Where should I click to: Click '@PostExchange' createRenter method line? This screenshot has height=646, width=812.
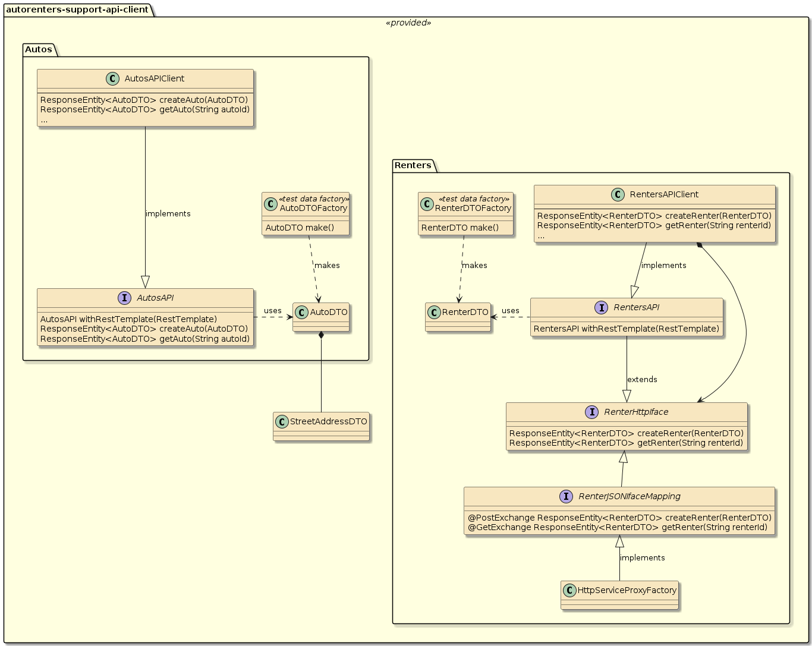[619, 518]
